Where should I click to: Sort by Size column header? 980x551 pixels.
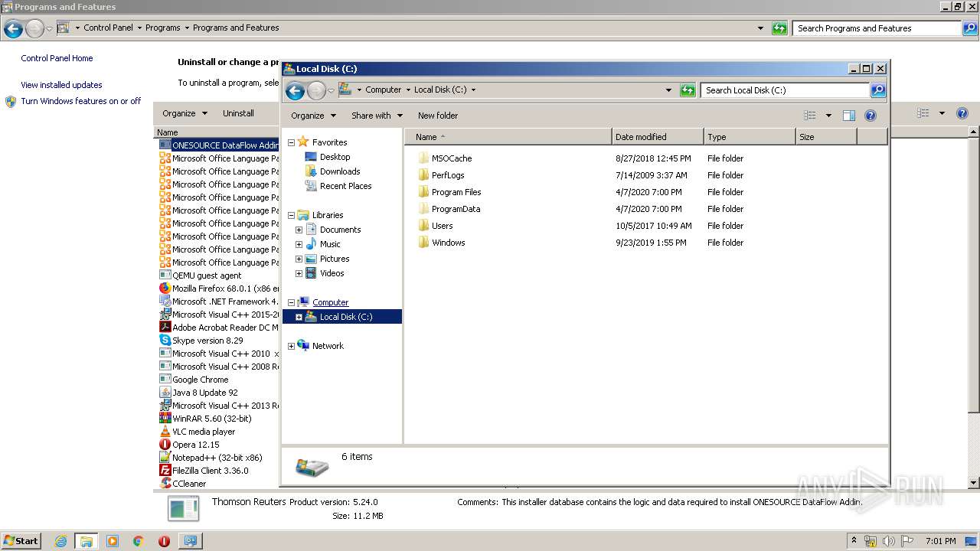click(x=826, y=137)
